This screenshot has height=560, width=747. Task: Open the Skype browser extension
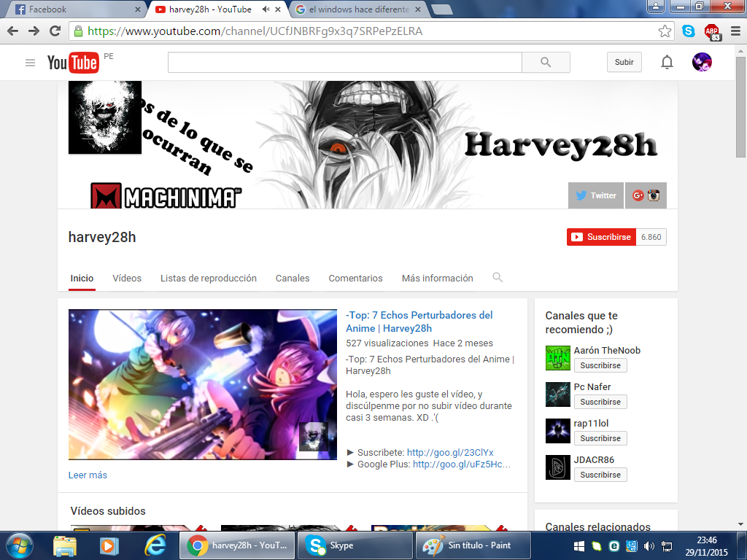coord(689,31)
